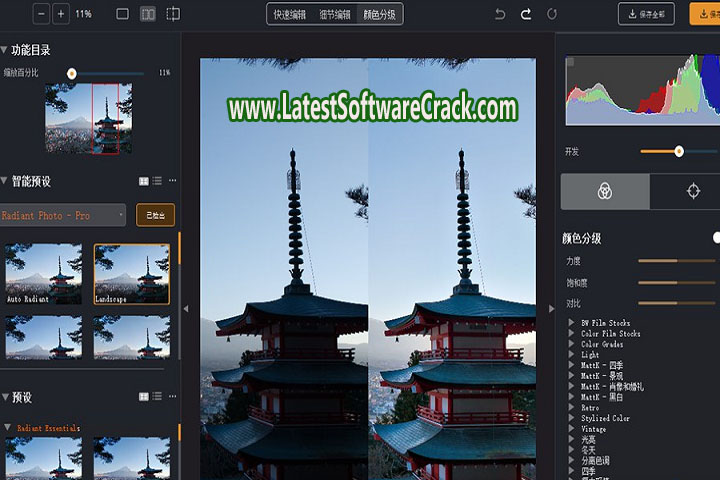
Task: Open the 快速编辑 tab
Action: (x=290, y=14)
